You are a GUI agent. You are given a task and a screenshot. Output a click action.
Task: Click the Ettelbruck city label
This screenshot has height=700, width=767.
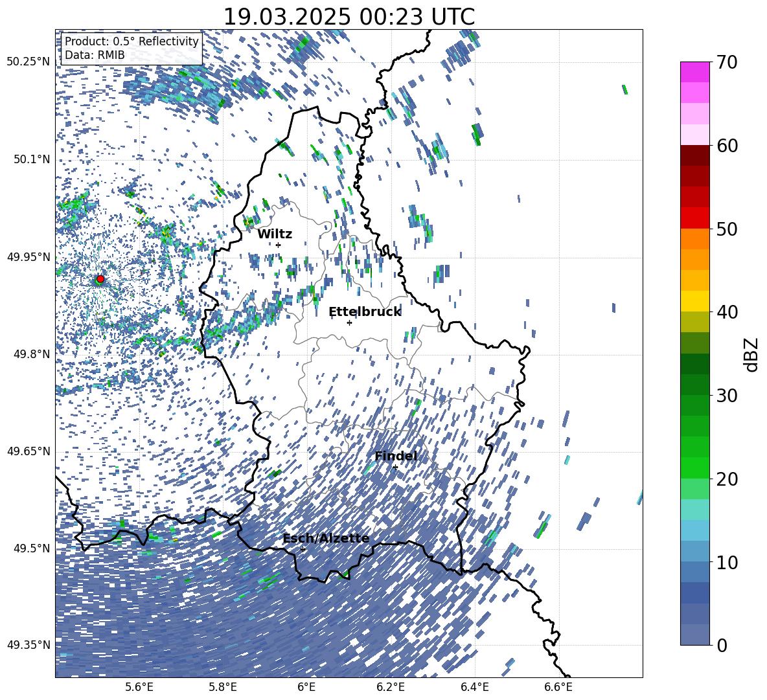click(365, 312)
